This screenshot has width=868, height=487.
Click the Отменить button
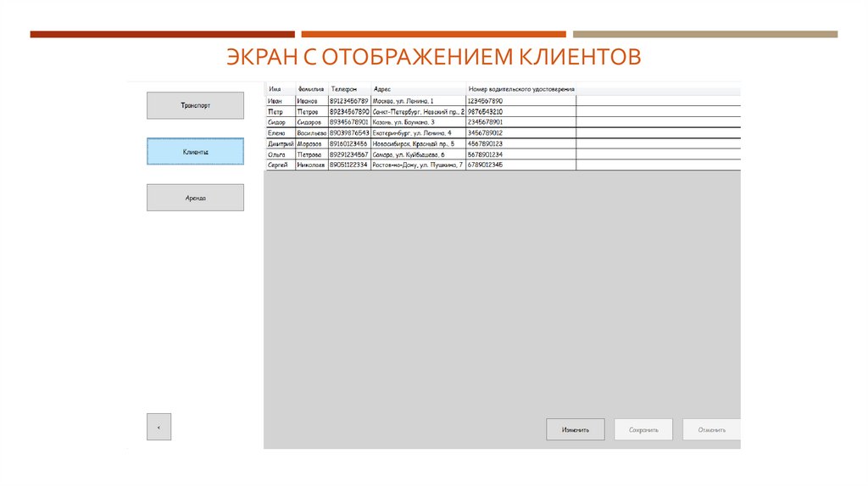pyautogui.click(x=711, y=429)
